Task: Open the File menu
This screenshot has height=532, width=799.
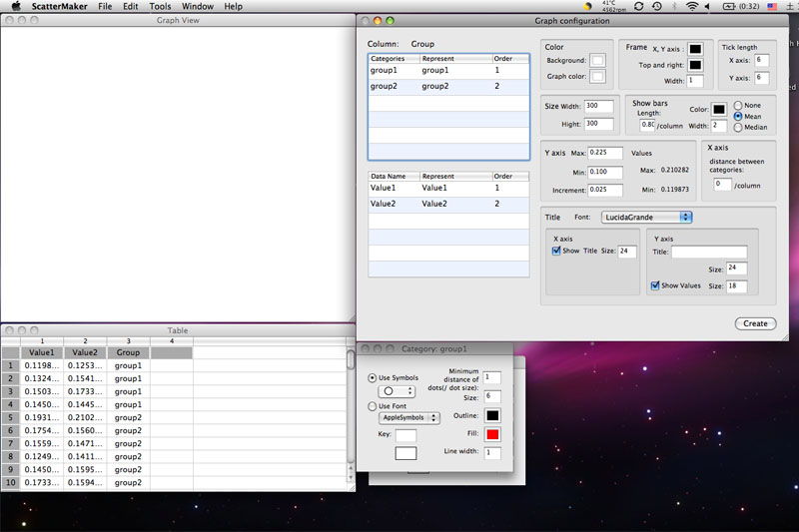Action: (x=105, y=6)
